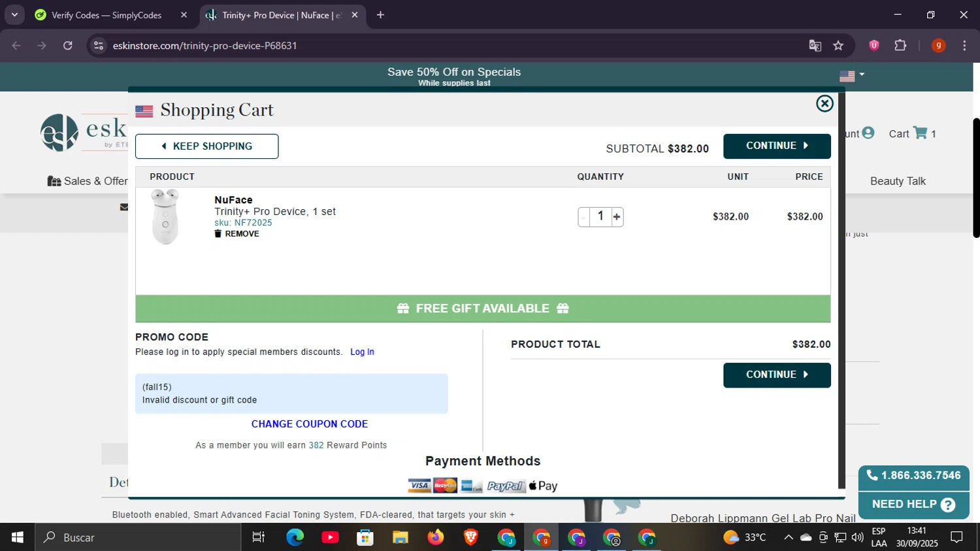Image resolution: width=980 pixels, height=551 pixels.
Task: Click the Keep Shopping button
Action: tap(206, 146)
